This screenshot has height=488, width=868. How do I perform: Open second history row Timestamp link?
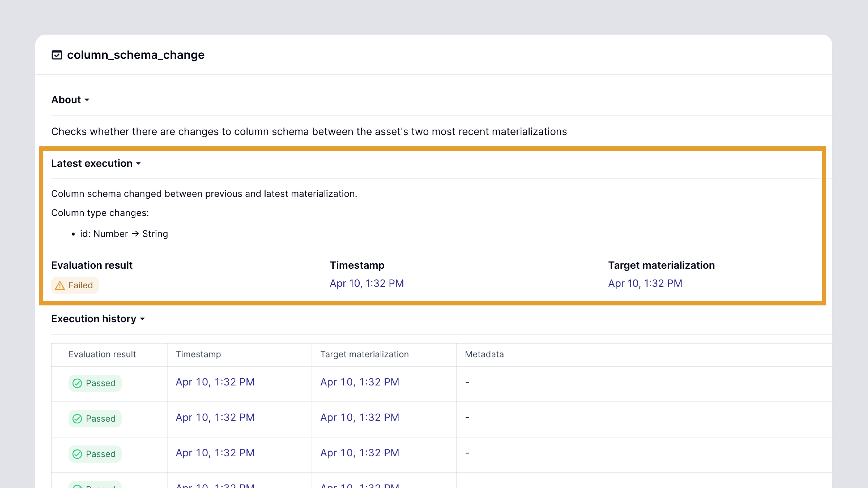215,417
